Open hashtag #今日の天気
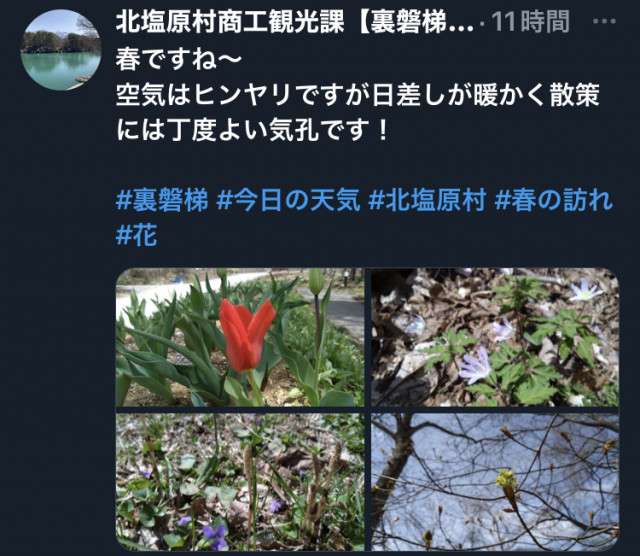640x556 pixels. pos(288,200)
